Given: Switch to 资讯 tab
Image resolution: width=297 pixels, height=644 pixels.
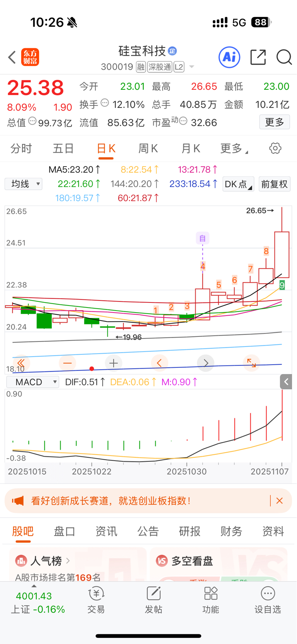Looking at the screenshot, I should 106,531.
